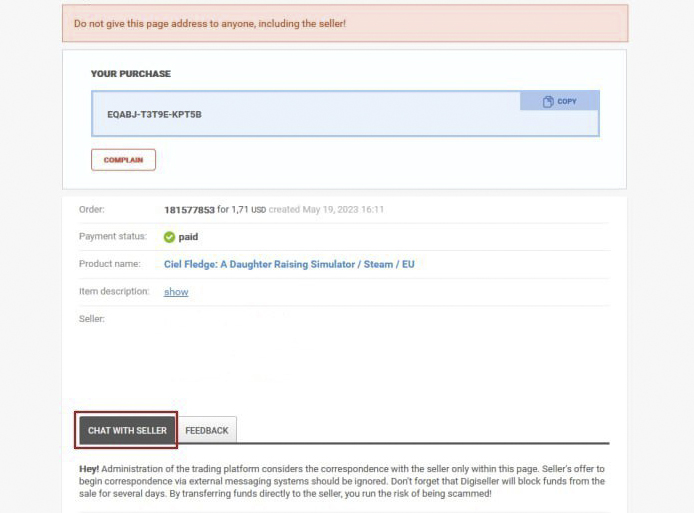
Task: Click the purchase key code EQABJ-T3T9E-KPT5B
Action: (154, 115)
